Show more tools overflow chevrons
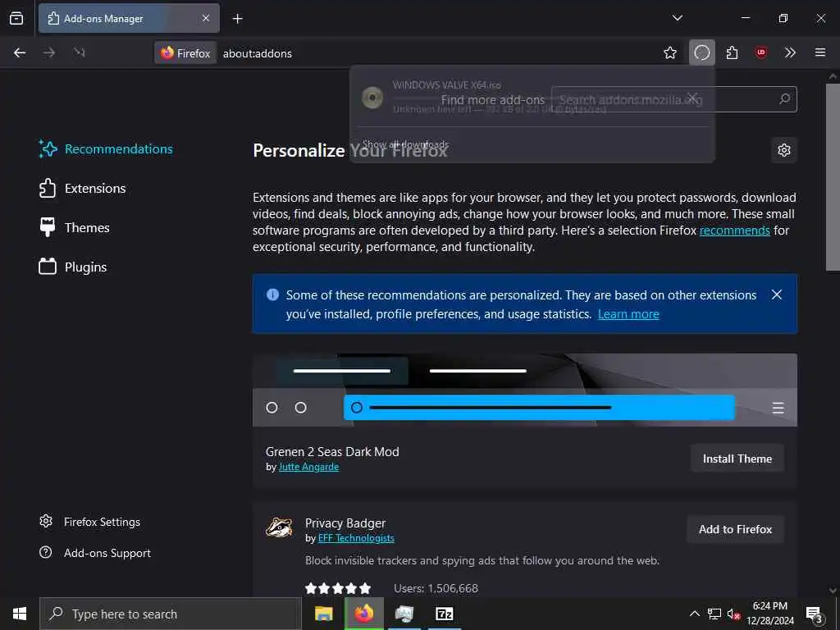This screenshot has height=630, width=840. coord(790,52)
